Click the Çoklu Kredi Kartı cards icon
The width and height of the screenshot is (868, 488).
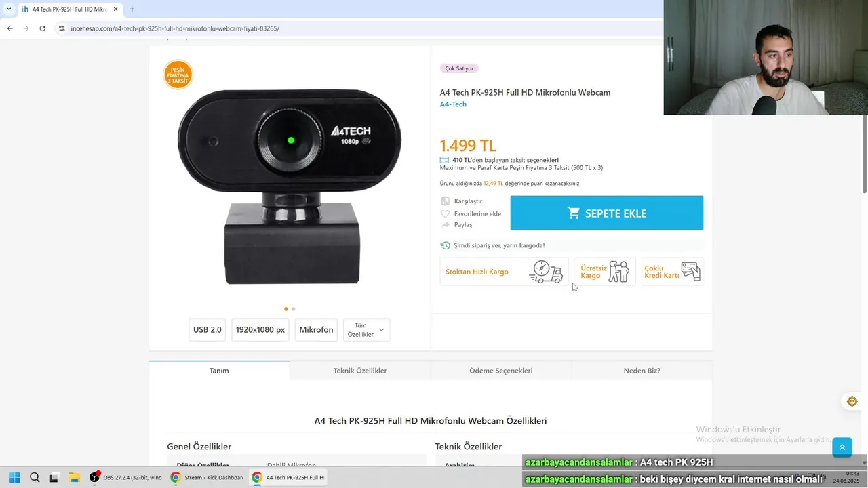tap(690, 271)
